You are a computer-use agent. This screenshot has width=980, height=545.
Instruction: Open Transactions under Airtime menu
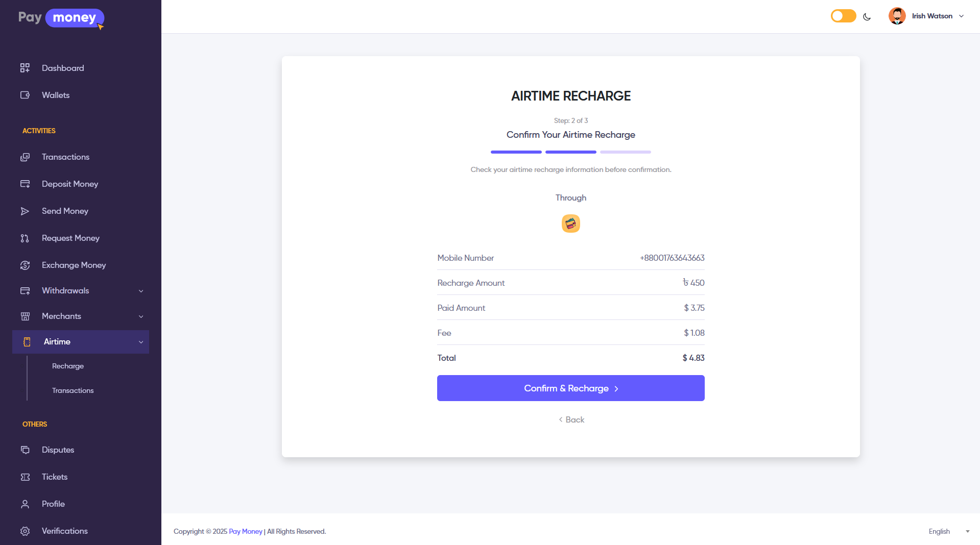tap(73, 391)
